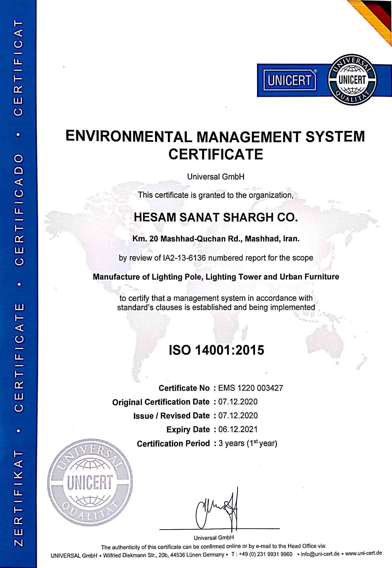Screen dimensions: 392x568
Task: Click the 'Certification Period' label
Action: click(173, 443)
